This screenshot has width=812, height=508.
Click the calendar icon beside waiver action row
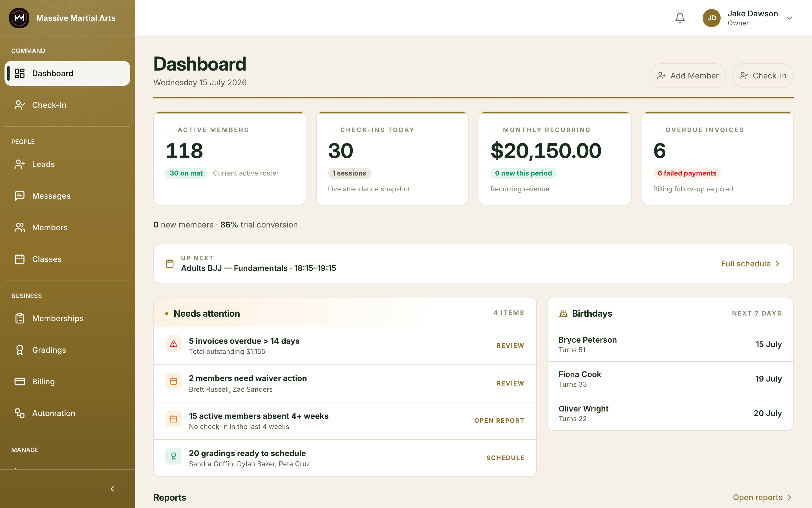173,381
